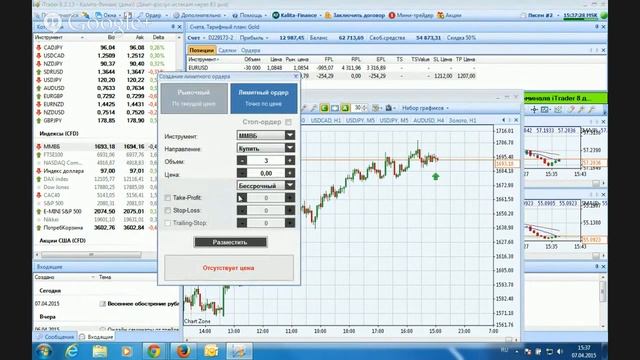Open the Направление dropdown showing Купить
The image size is (640, 360).
point(266,148)
